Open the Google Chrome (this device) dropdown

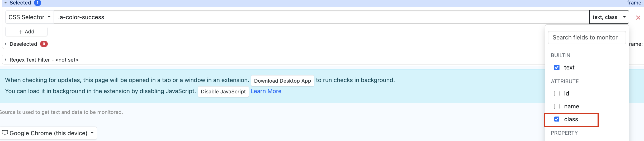click(x=48, y=133)
